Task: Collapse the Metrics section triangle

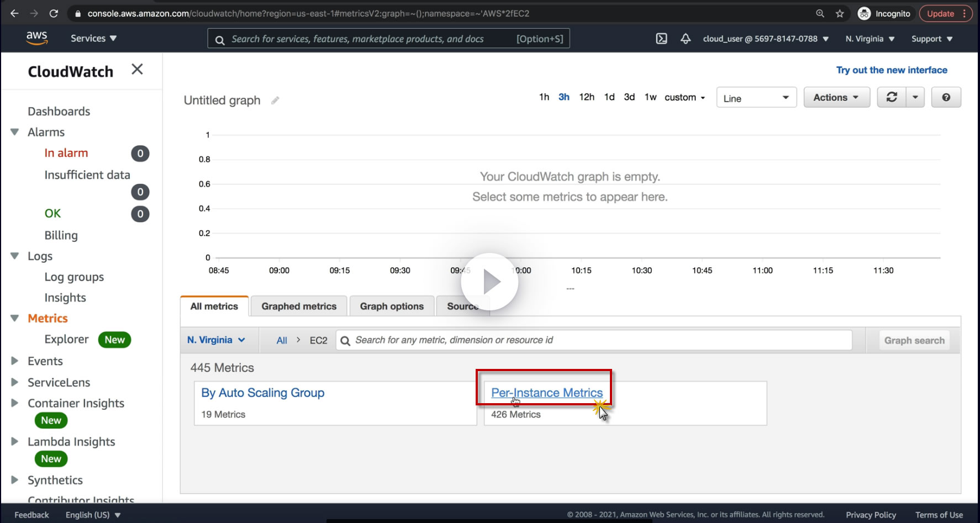Action: 14,318
